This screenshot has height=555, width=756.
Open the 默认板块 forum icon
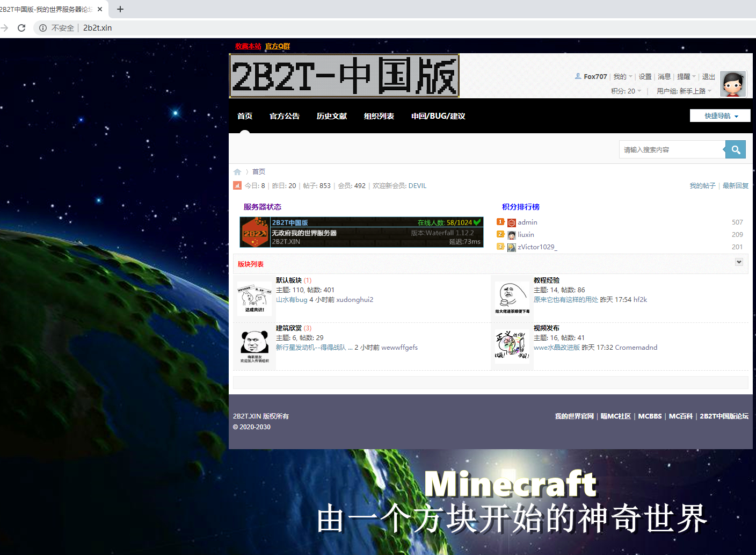click(x=255, y=298)
